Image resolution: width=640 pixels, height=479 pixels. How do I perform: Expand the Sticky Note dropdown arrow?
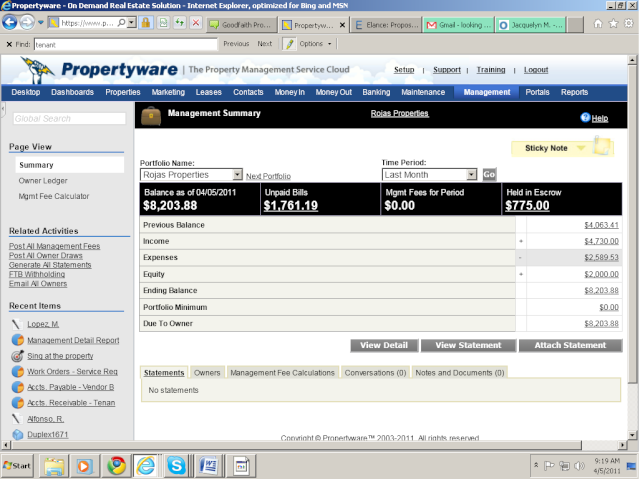click(581, 148)
